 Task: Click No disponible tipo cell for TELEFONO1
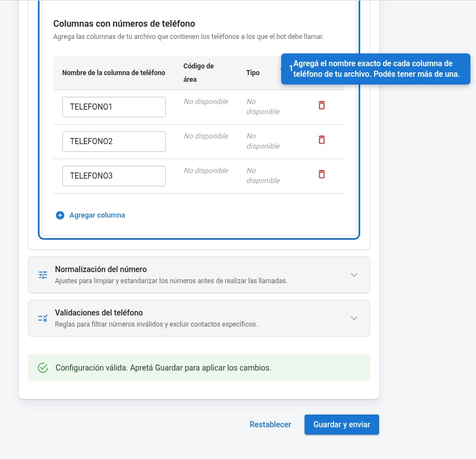263,107
